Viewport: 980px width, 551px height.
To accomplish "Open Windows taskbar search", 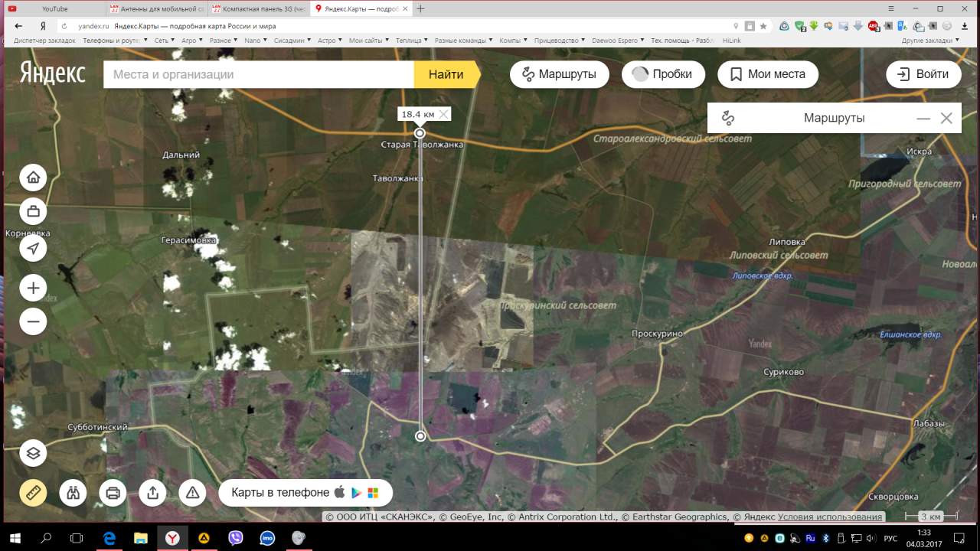I will (46, 538).
